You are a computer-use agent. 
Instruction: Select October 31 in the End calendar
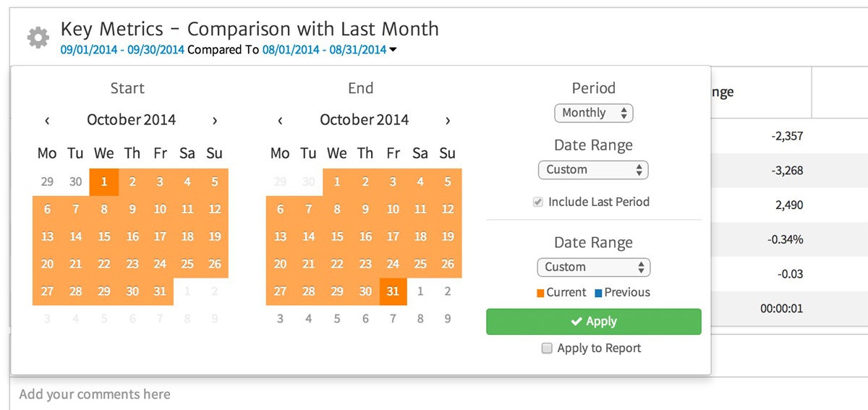click(393, 291)
